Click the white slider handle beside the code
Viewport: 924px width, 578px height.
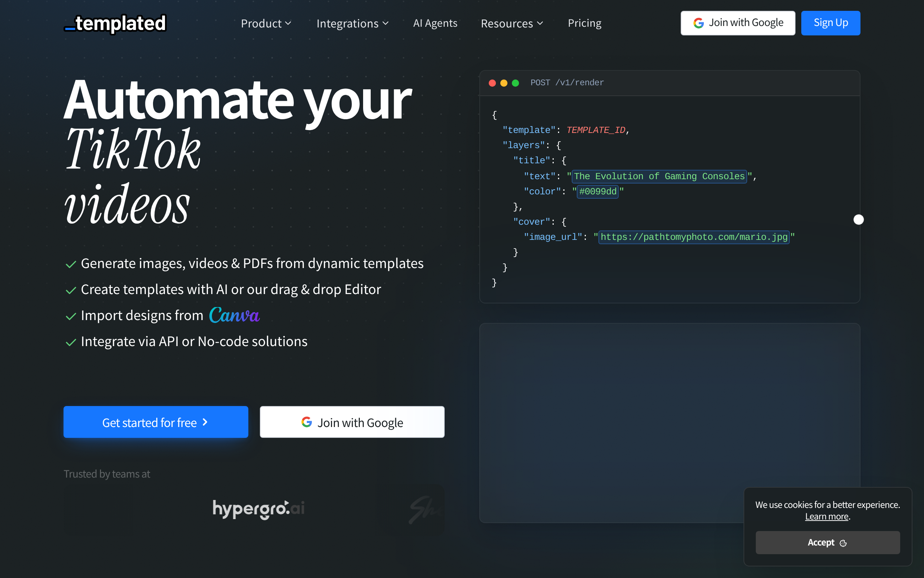pyautogui.click(x=858, y=219)
